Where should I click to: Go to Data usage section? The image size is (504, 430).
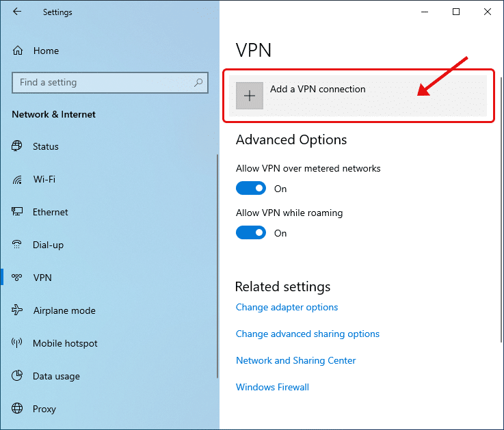tap(56, 376)
